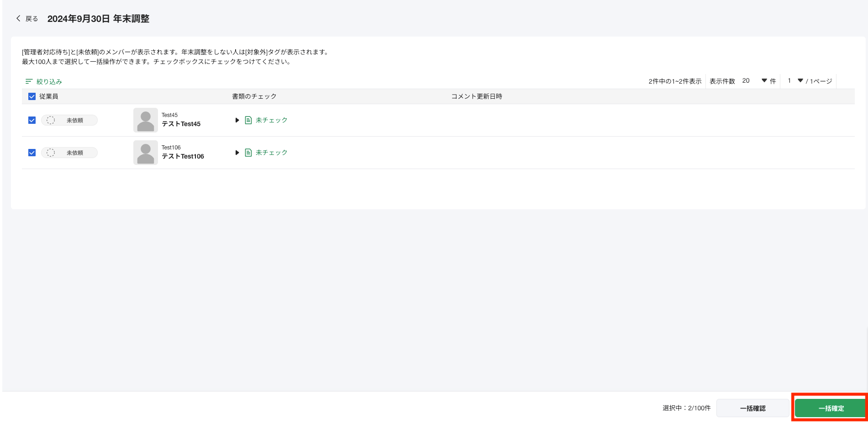Click the 書類のチェック column header
The image size is (868, 424).
(x=254, y=96)
